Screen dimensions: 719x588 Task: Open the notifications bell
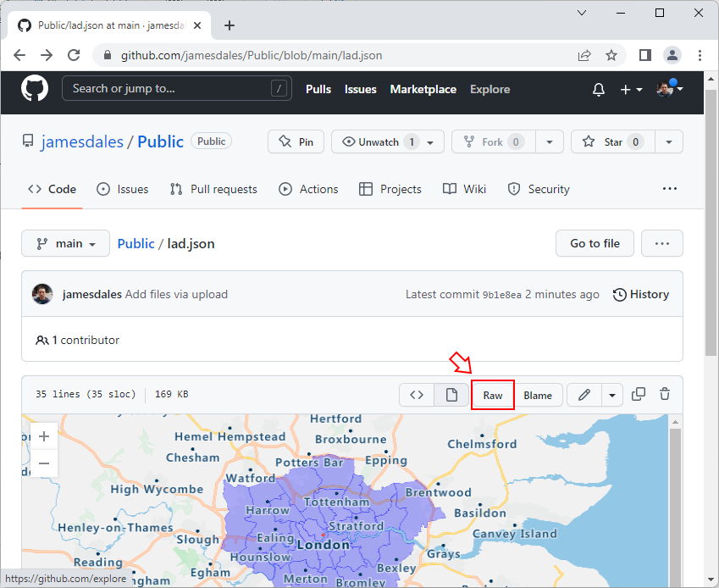(599, 90)
